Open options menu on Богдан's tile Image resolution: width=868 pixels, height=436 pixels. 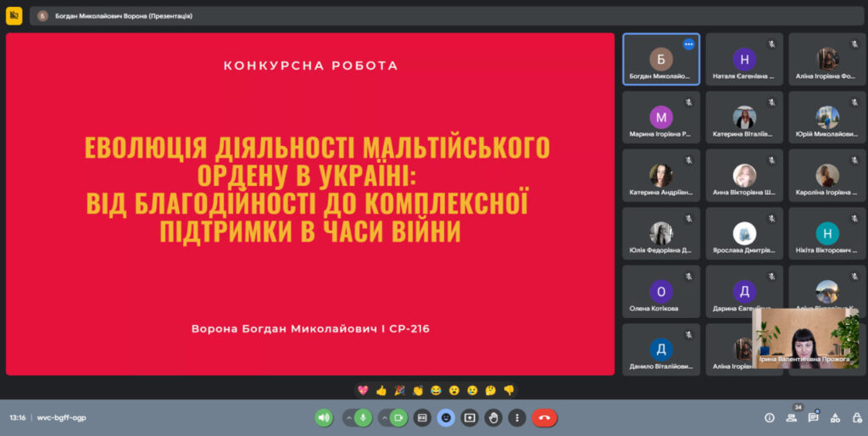coord(688,44)
